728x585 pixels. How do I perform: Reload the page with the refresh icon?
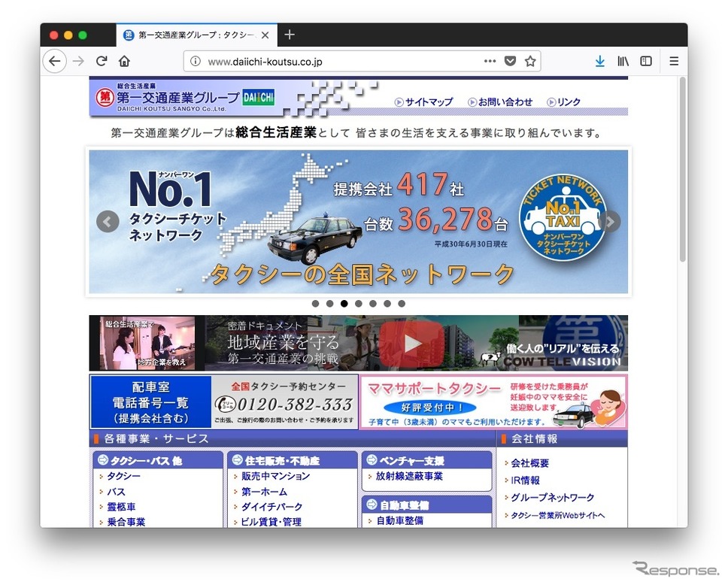click(x=102, y=61)
